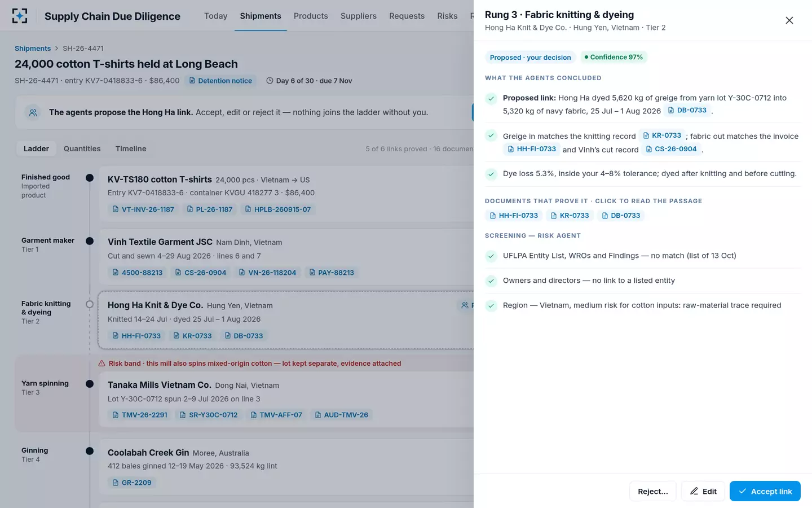Open KR-0733 chip under documents that prove it
The height and width of the screenshot is (508, 812).
tap(569, 216)
